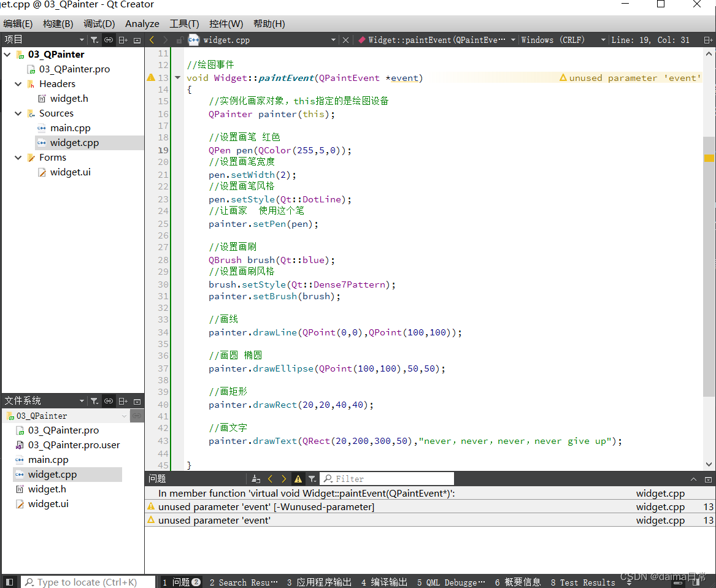
Task: Select widget.h under Headers
Action: point(69,99)
